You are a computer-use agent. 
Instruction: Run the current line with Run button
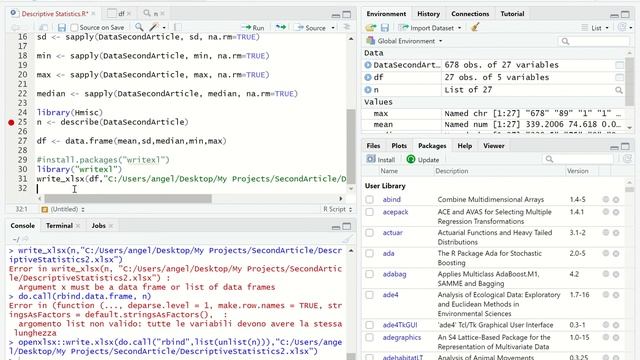point(253,28)
